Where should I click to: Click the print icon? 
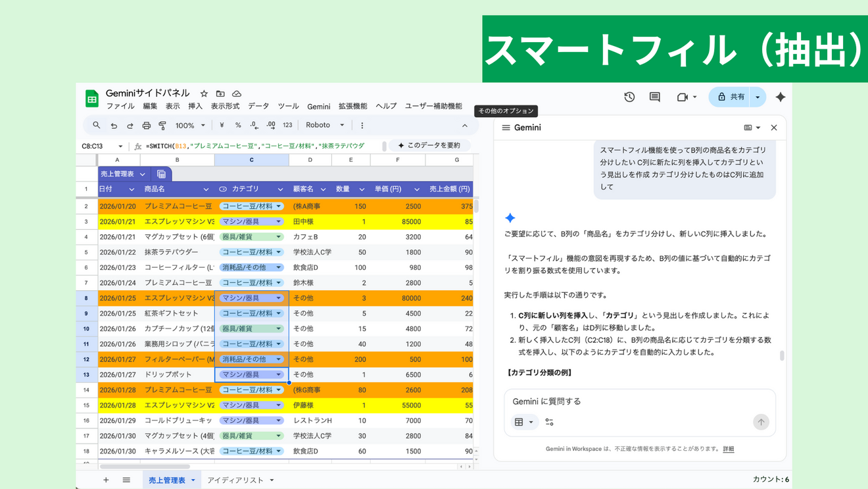coord(146,125)
